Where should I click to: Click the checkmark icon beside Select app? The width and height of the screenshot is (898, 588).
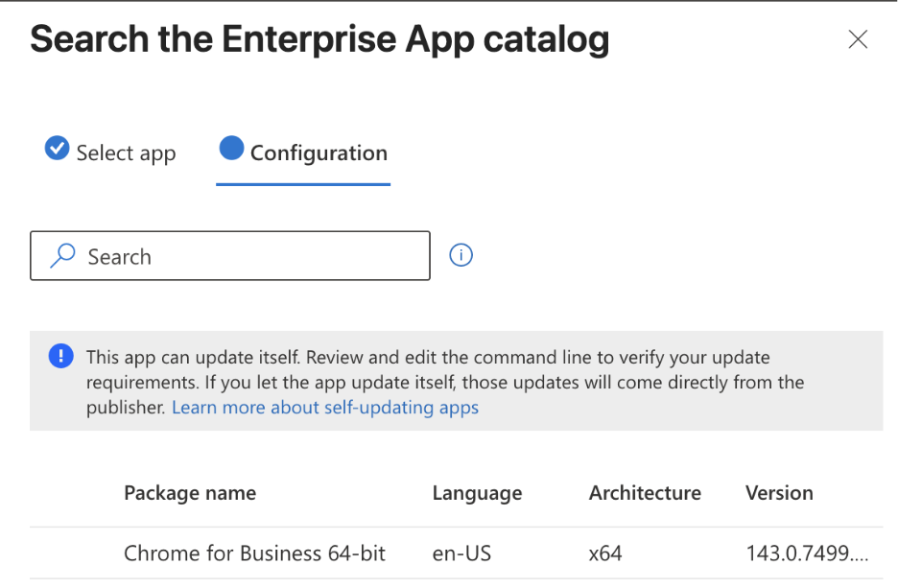(x=57, y=149)
